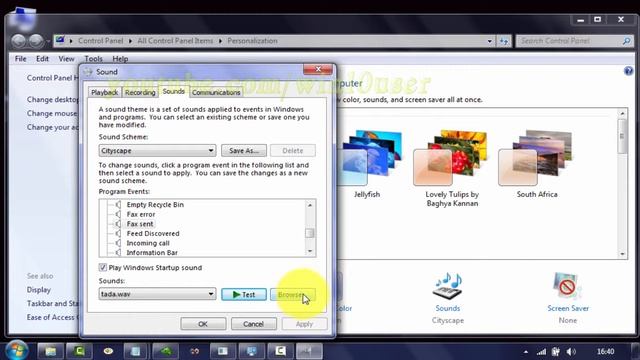Open the Sound Scheme Cityscape dropdown
The height and width of the screenshot is (360, 640).
click(157, 151)
